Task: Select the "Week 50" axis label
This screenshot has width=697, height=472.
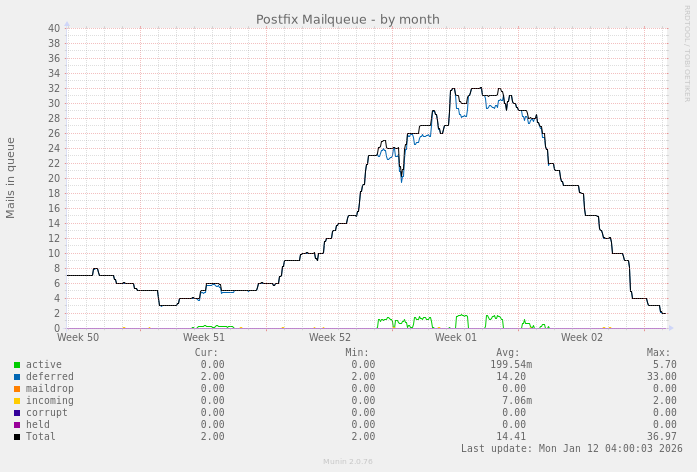Action: (78, 337)
